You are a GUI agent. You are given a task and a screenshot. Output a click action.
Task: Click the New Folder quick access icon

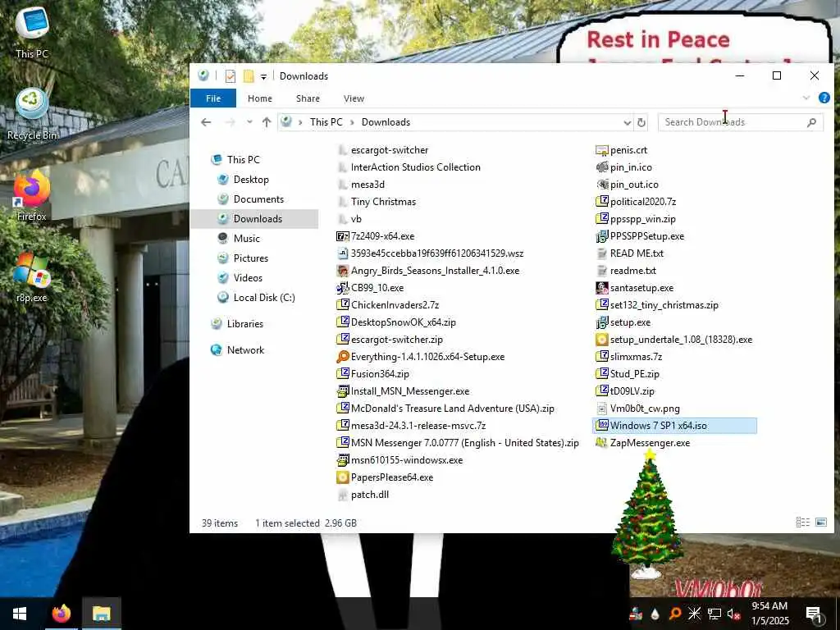(x=248, y=76)
